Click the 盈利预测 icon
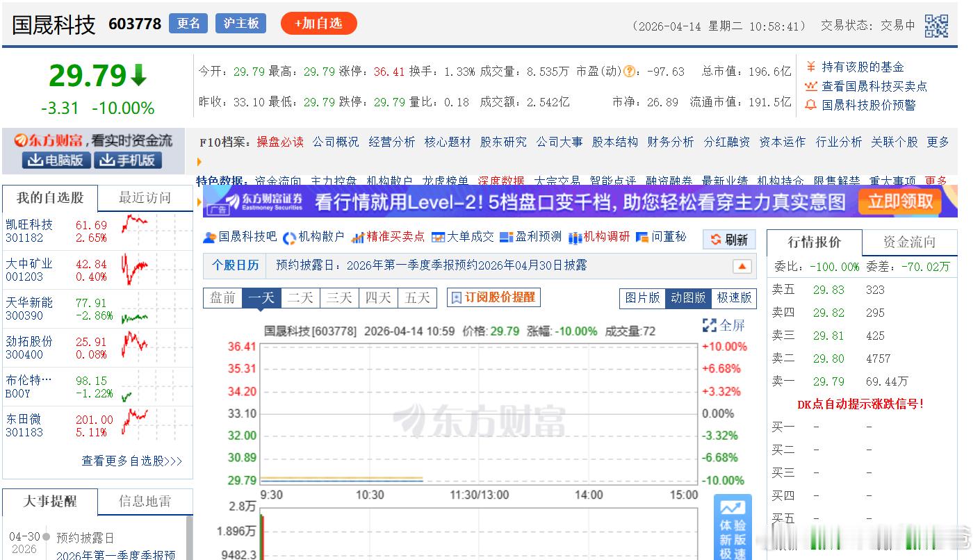The image size is (980, 560). tap(507, 237)
